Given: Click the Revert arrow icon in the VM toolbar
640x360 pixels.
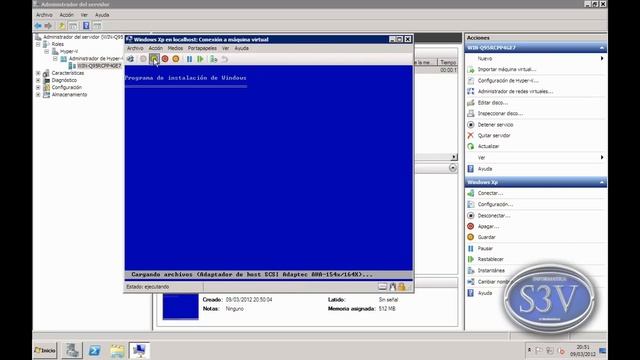Looking at the screenshot, I should (x=224, y=59).
